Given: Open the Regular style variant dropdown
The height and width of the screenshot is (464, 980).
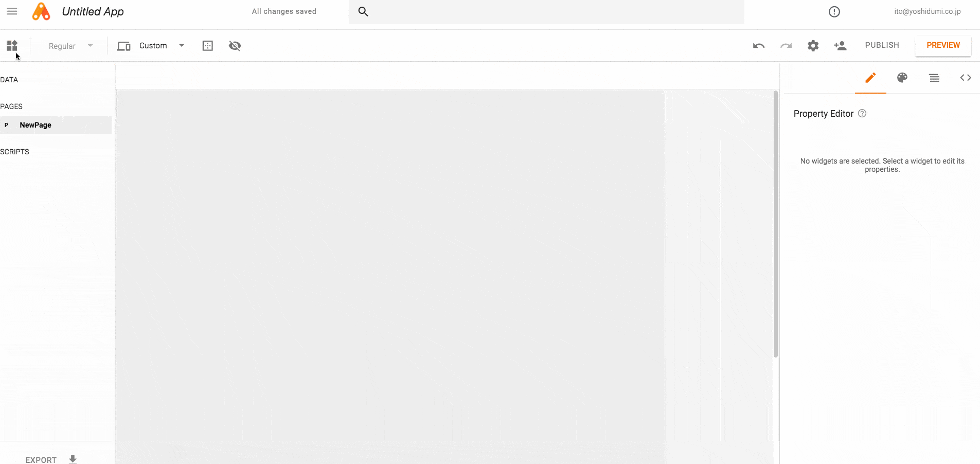Looking at the screenshot, I should click(70, 46).
